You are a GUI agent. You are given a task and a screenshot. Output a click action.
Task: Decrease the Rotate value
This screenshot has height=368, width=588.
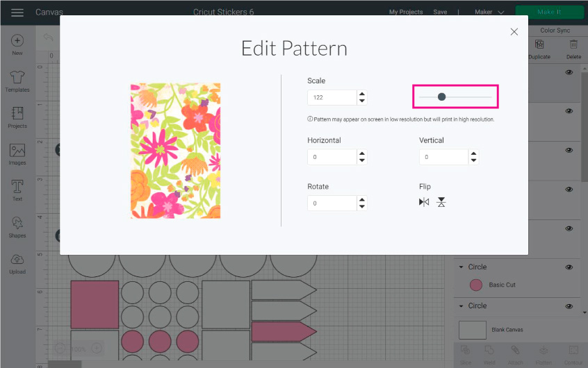(x=362, y=206)
